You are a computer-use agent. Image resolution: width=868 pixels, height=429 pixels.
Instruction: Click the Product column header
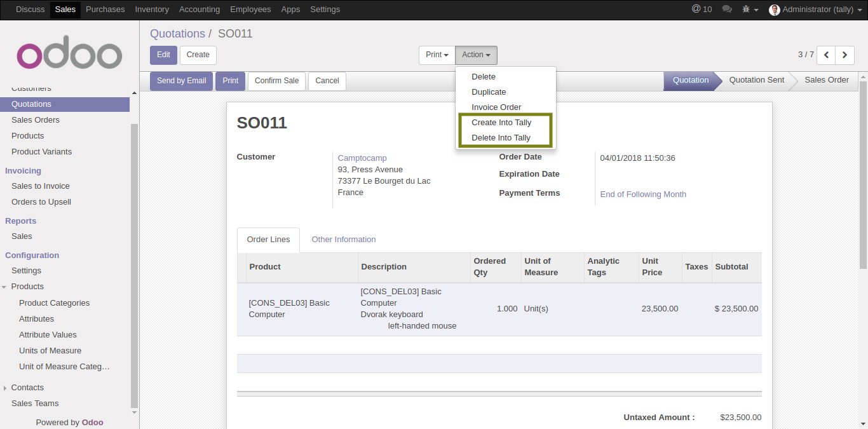pyautogui.click(x=302, y=267)
